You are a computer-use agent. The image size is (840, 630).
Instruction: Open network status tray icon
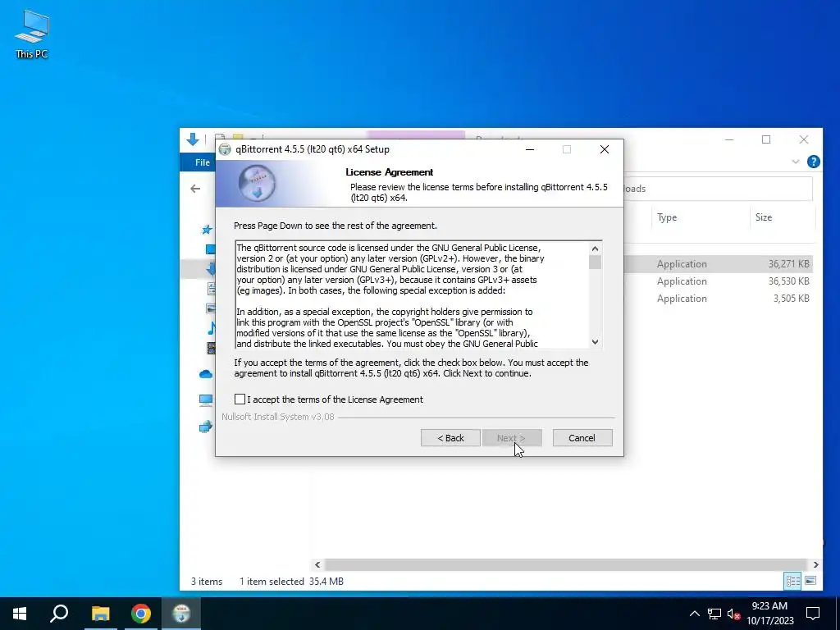coord(714,614)
